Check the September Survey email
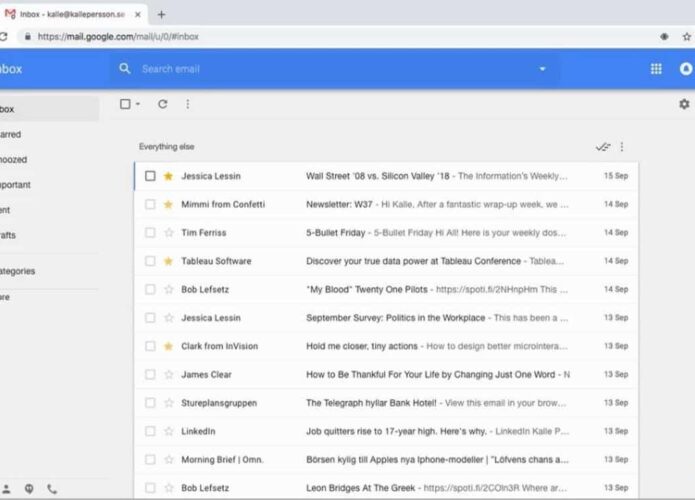 tap(150, 318)
